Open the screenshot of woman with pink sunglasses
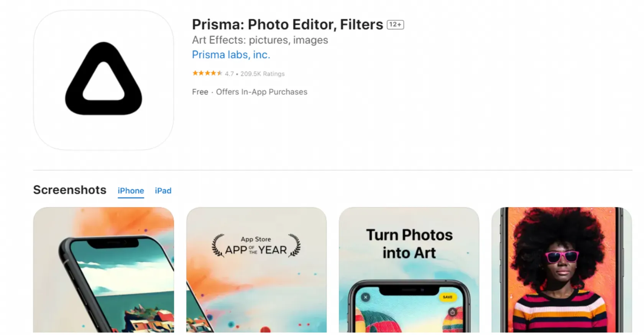644x335 pixels. click(561, 270)
